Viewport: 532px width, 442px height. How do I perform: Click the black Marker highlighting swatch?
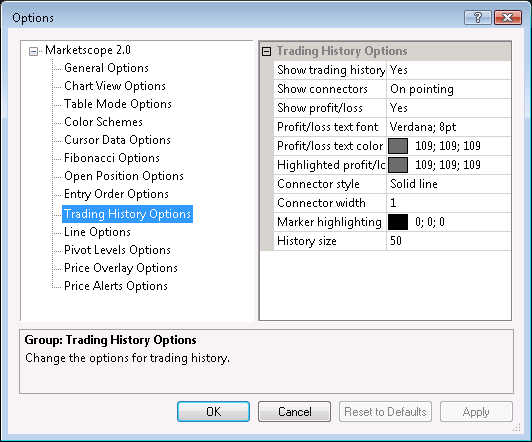click(x=398, y=222)
